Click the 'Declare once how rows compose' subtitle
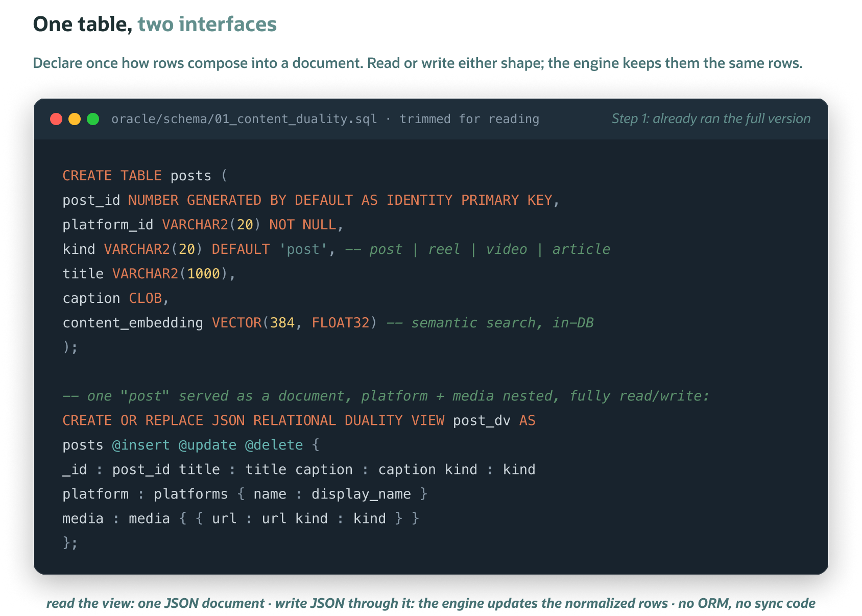Viewport: 862px width, 616px height. click(418, 63)
